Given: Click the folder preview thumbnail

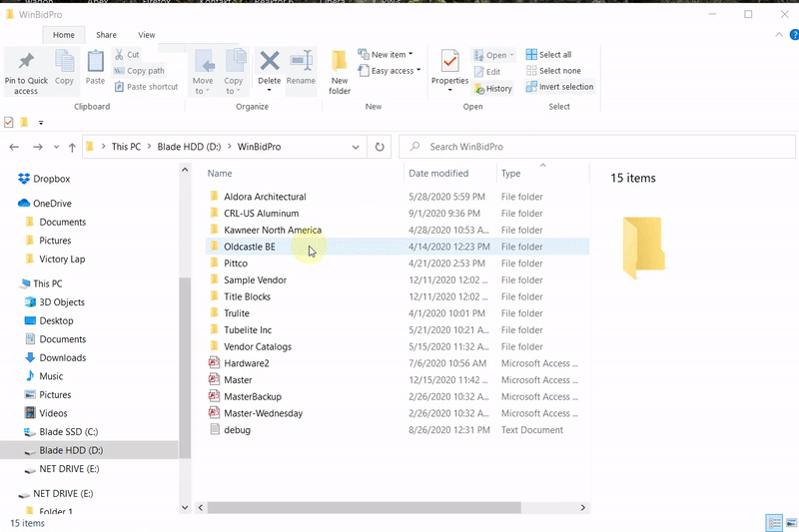Looking at the screenshot, I should (x=643, y=248).
